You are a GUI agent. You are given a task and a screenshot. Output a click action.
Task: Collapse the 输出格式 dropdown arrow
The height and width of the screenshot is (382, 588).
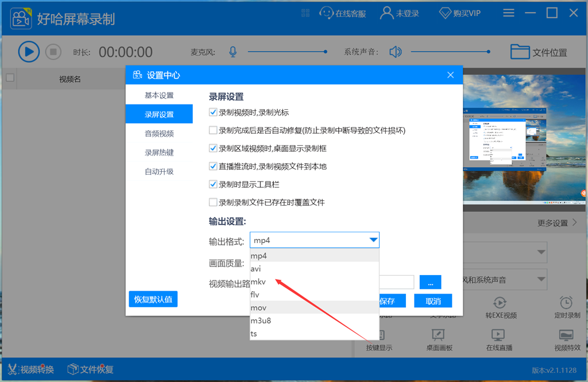[x=373, y=240]
